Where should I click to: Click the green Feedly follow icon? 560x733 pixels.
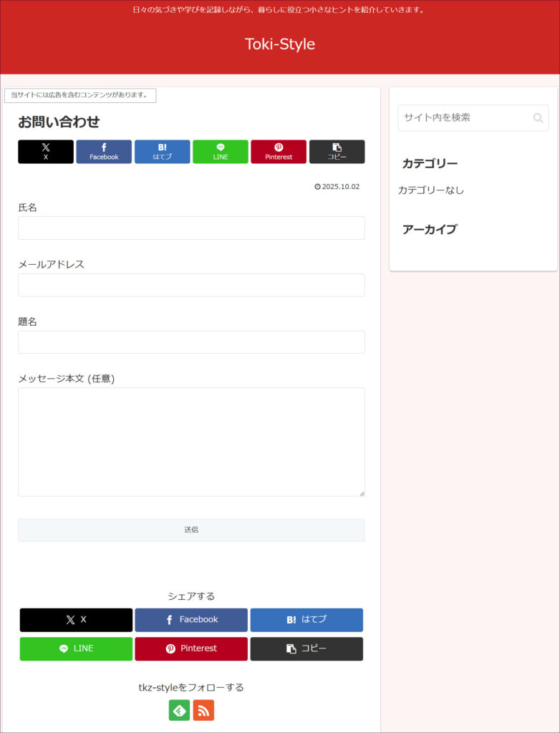(179, 710)
